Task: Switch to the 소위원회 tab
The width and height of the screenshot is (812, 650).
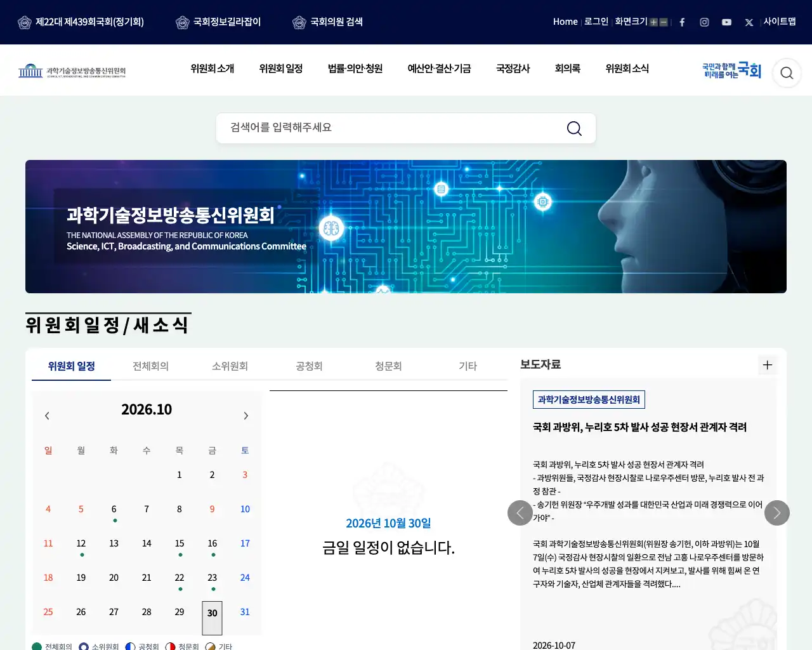Action: click(230, 366)
